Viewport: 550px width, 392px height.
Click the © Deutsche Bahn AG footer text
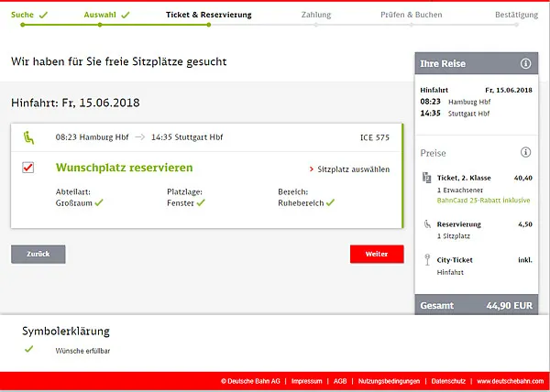250,381
